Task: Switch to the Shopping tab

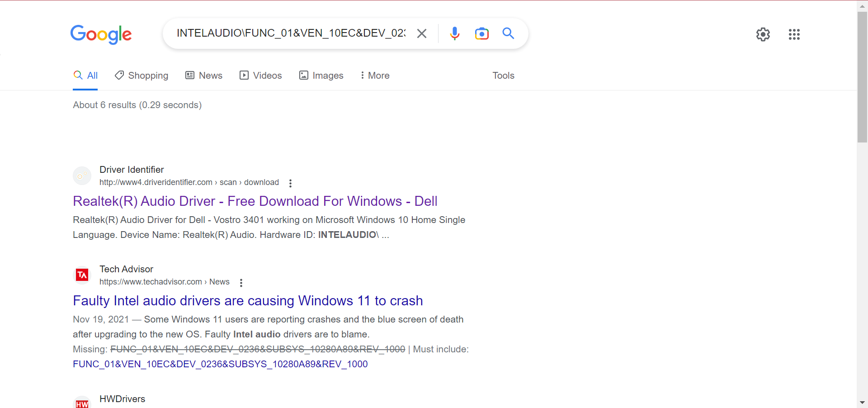Action: point(142,76)
